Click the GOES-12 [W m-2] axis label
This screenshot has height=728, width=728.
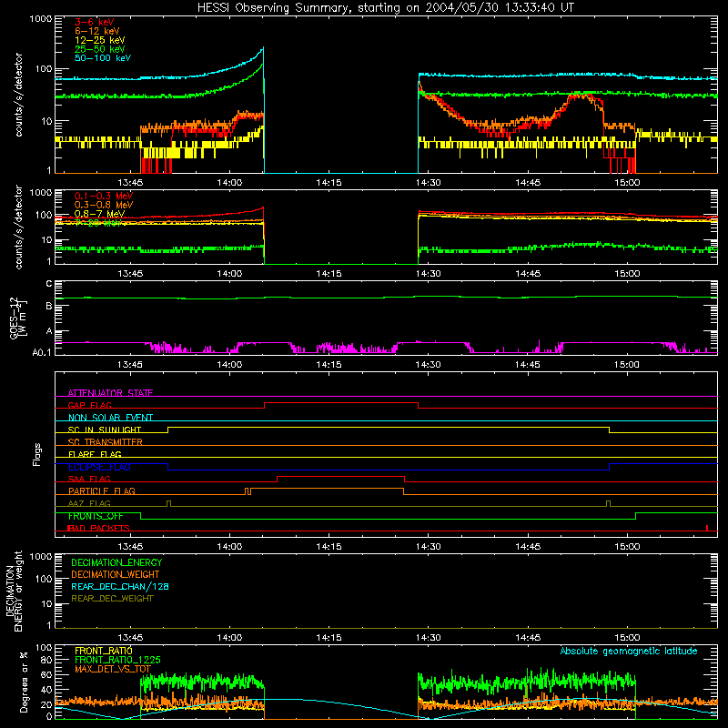(17, 318)
